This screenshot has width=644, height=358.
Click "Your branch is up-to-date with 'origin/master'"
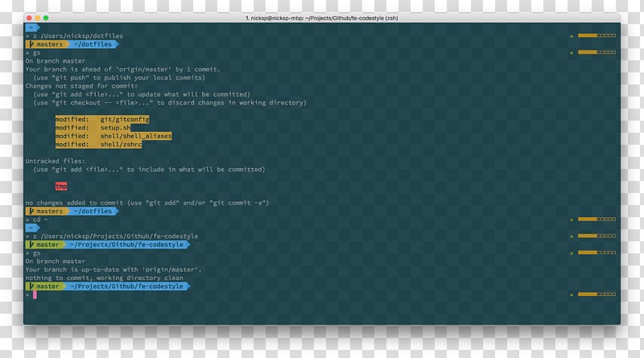[x=114, y=270]
